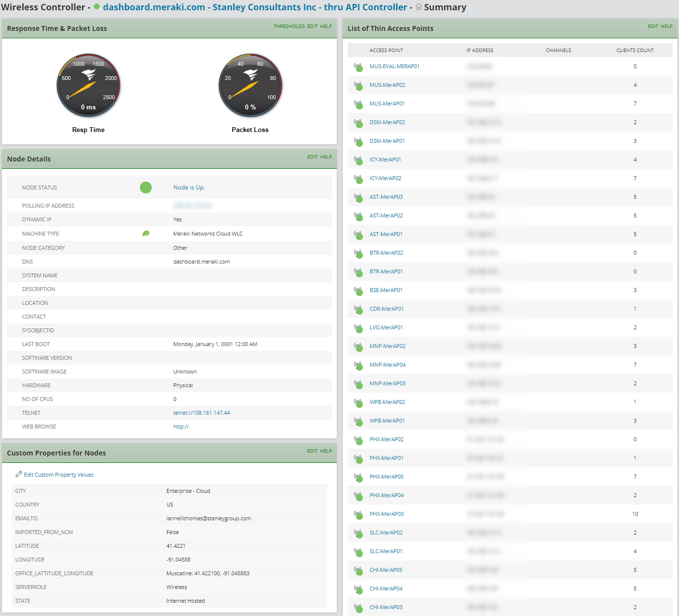Click the access point icon for AST-MerAP01
The height and width of the screenshot is (616, 679).
(358, 235)
